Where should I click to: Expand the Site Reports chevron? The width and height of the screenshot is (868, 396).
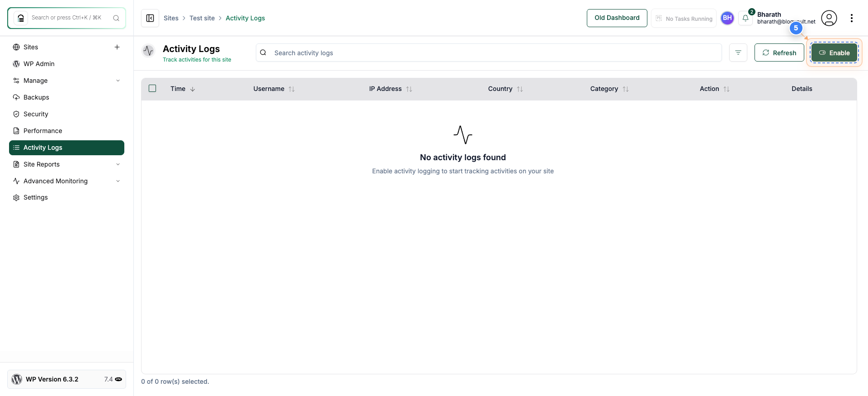pyautogui.click(x=118, y=164)
